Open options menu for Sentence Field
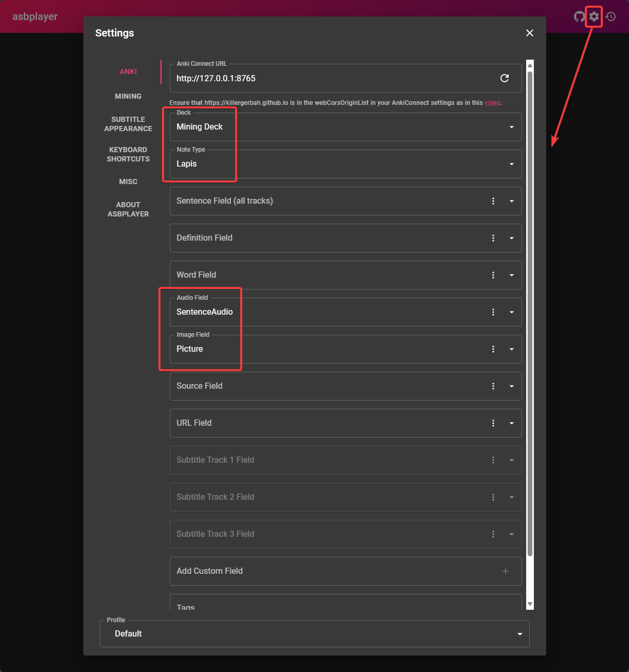 tap(493, 201)
